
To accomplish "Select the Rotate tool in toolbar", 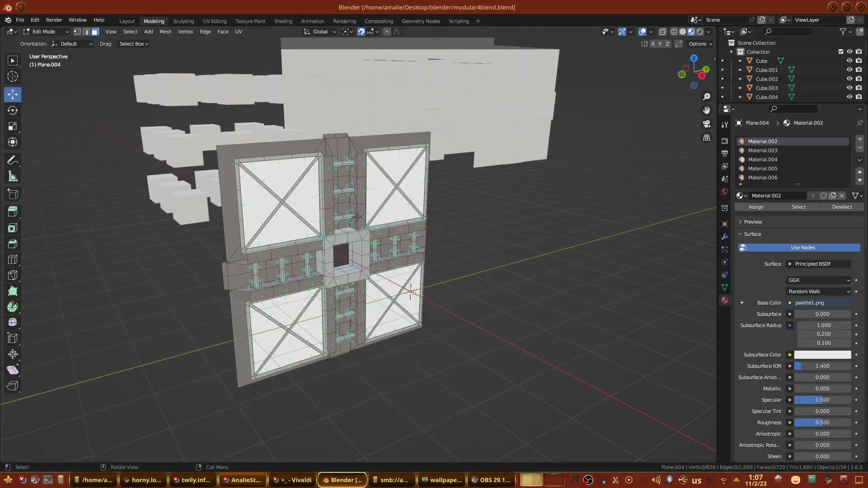I will point(13,110).
